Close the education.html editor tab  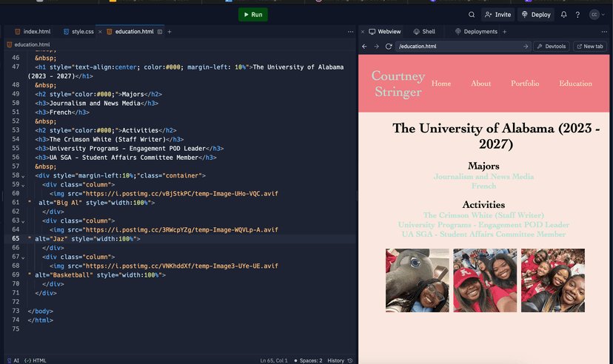pyautogui.click(x=159, y=32)
